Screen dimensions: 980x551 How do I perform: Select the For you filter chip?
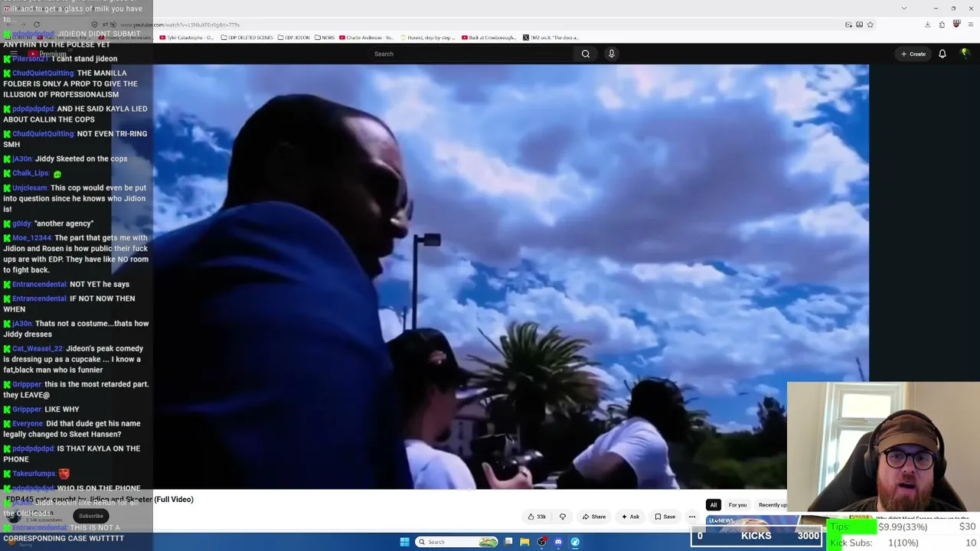[737, 505]
